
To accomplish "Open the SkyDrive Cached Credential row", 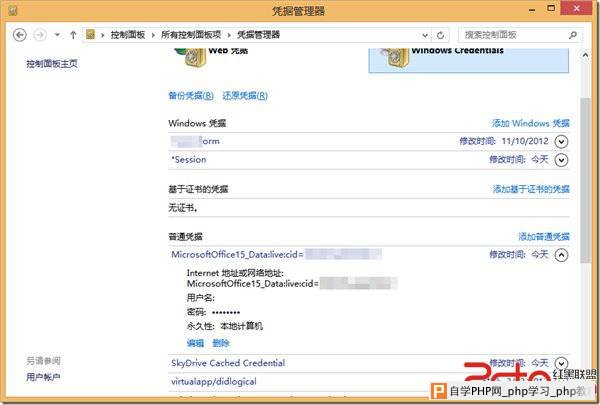I will [x=369, y=363].
